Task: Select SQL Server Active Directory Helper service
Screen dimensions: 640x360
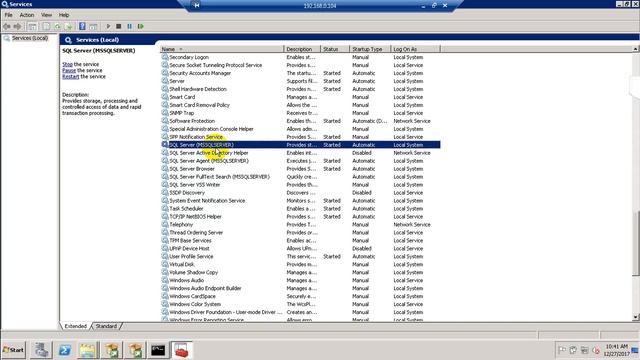Action: (x=209, y=153)
